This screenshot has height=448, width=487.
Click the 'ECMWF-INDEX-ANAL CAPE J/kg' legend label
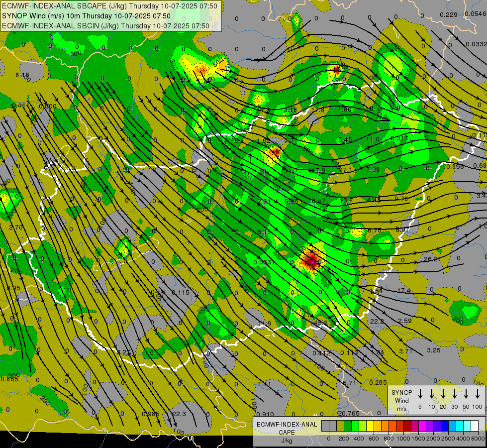point(287,432)
